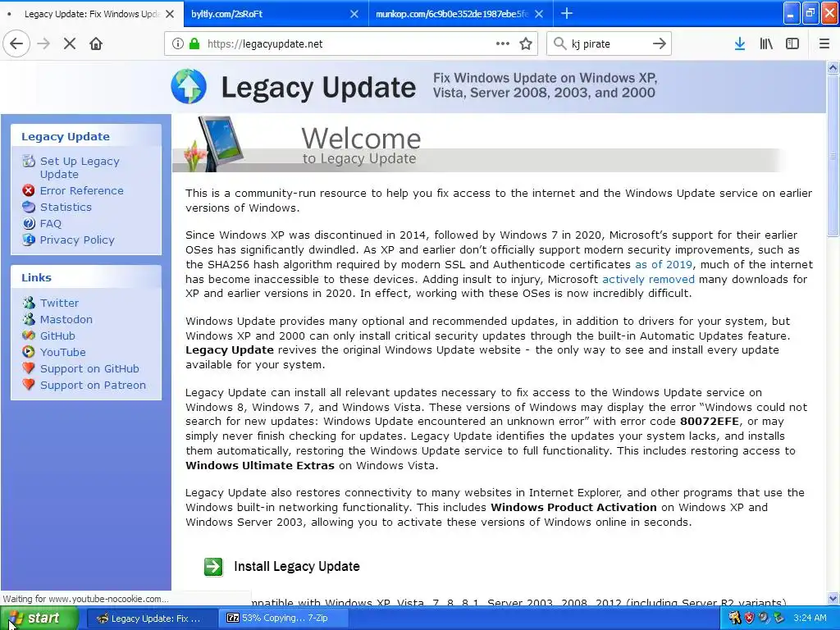This screenshot has width=840, height=630.
Task: Click the Mastodon link icon
Action: [x=29, y=319]
